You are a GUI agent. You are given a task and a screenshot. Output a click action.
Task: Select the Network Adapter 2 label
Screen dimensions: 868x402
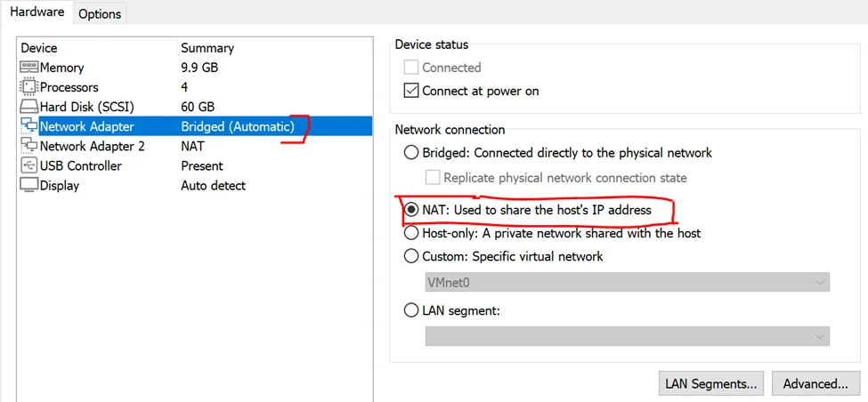point(92,146)
